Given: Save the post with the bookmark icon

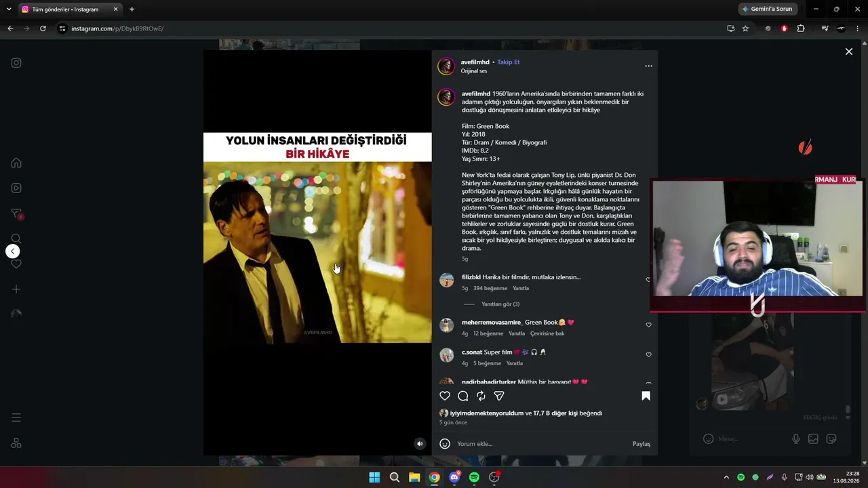Looking at the screenshot, I should (646, 396).
